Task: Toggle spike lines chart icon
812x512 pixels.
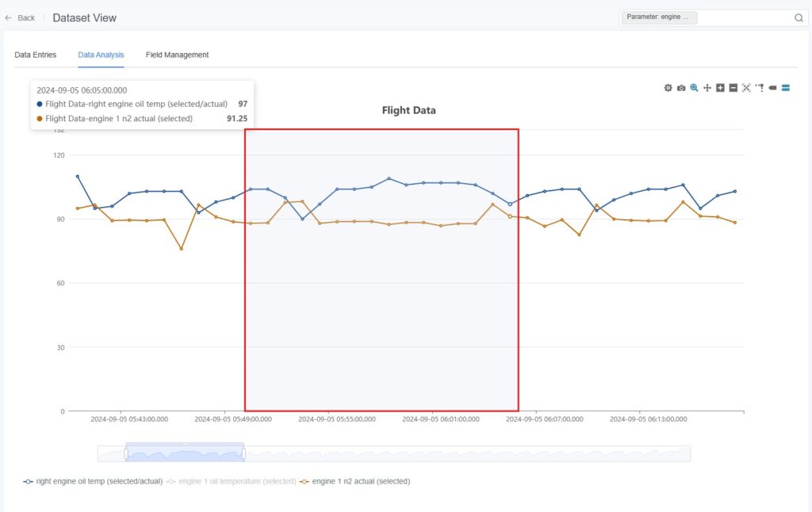Action: pyautogui.click(x=759, y=88)
